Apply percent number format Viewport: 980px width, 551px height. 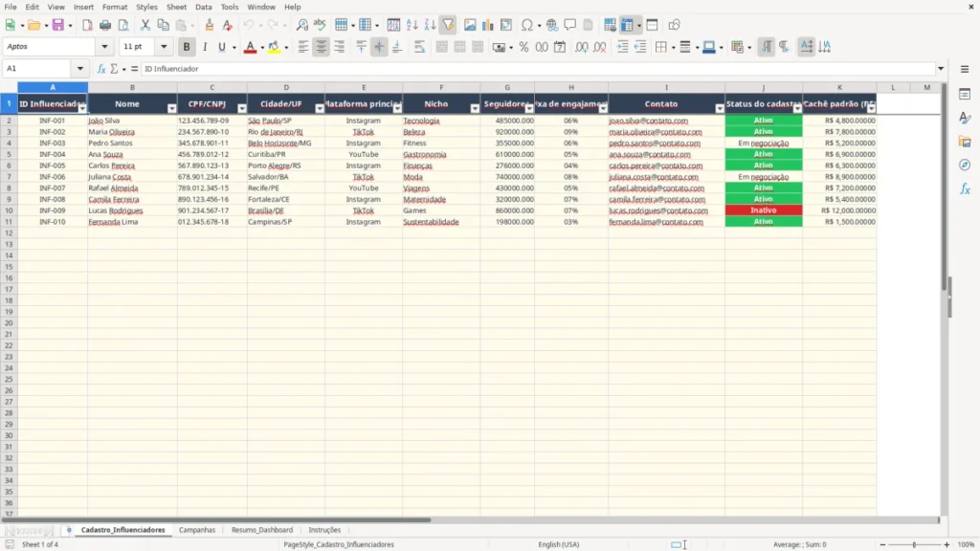tap(523, 47)
